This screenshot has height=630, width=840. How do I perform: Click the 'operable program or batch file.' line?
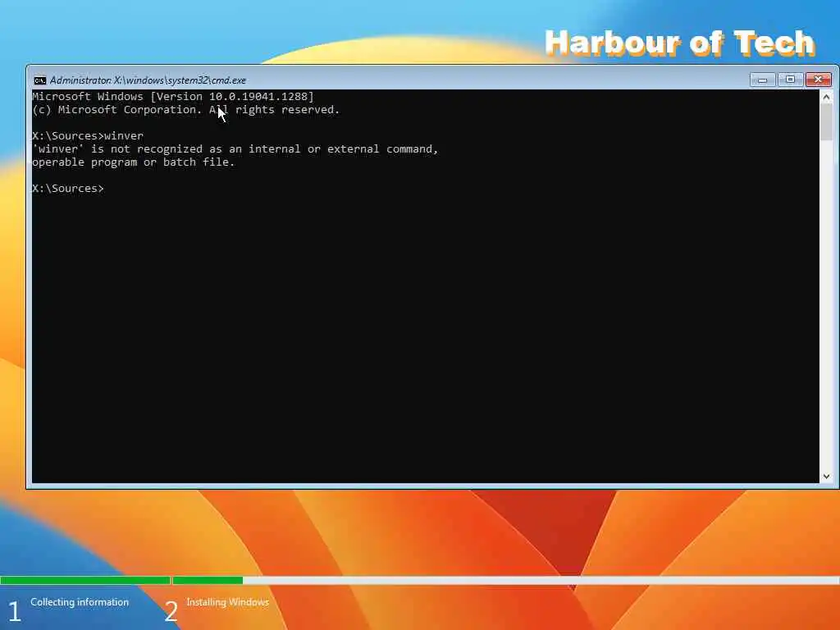tap(134, 162)
